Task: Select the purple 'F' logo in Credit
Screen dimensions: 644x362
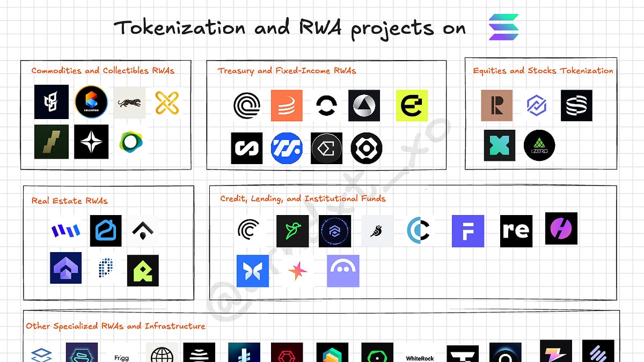Action: 467,231
